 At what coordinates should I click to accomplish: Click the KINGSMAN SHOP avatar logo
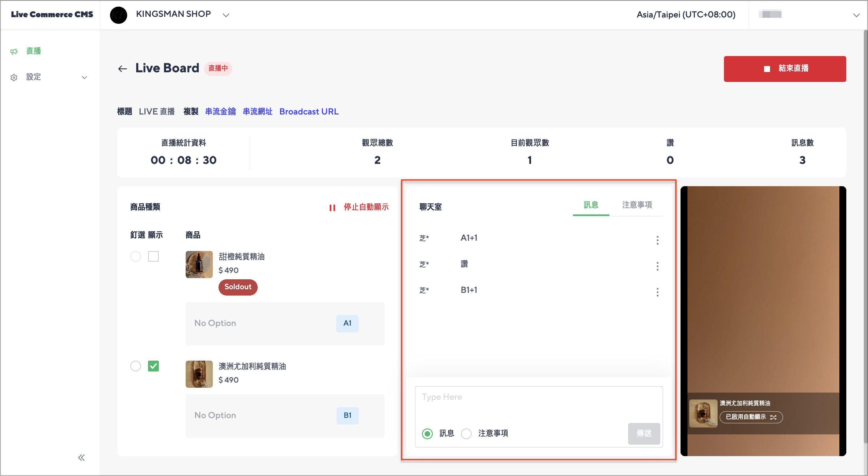(119, 15)
